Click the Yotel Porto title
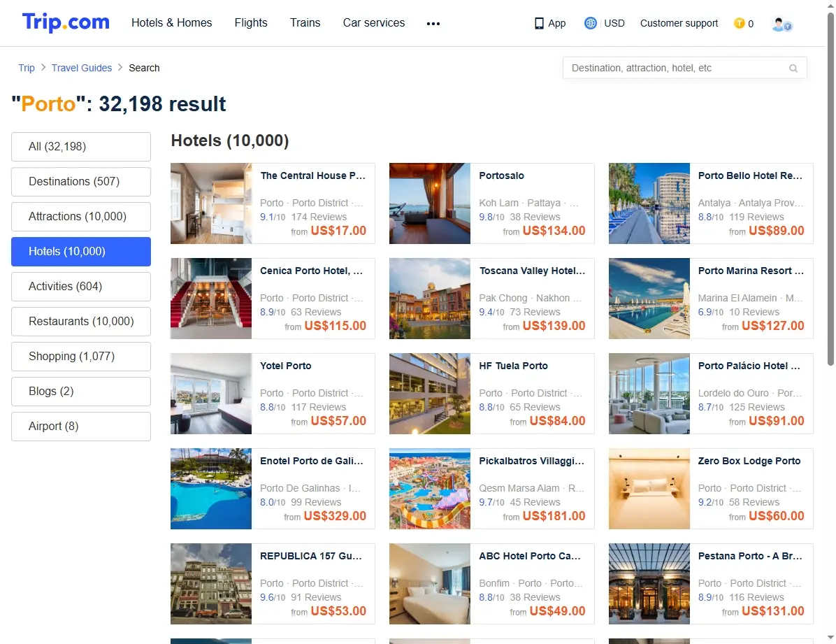Screen dimensions: 836x644 click(x=286, y=366)
